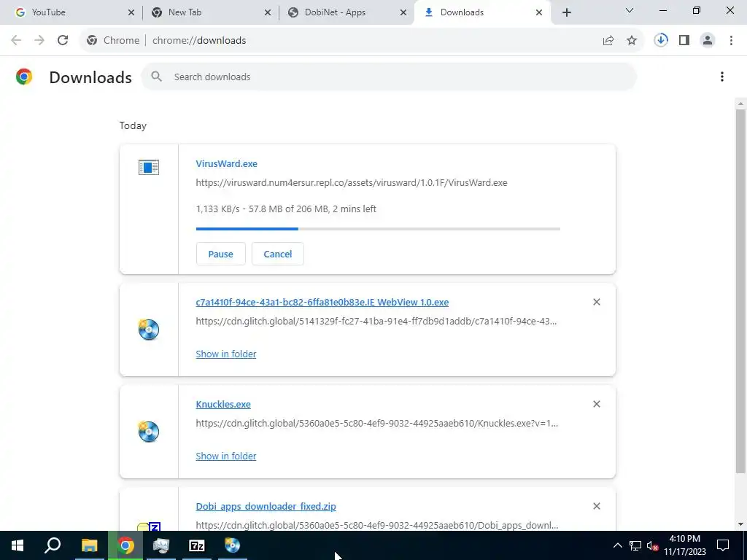Open the 7-Zip taskbar app
This screenshot has width=747, height=560.
click(197, 545)
